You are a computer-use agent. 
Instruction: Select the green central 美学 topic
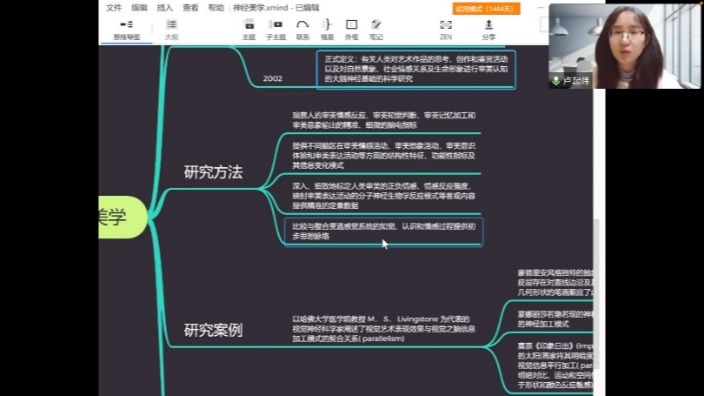(x=122, y=217)
